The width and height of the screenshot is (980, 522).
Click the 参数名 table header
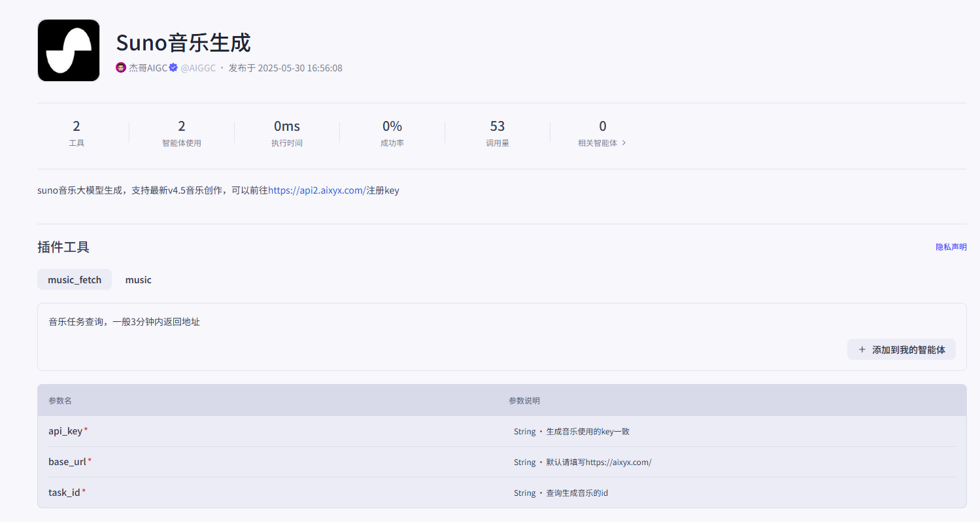point(59,400)
